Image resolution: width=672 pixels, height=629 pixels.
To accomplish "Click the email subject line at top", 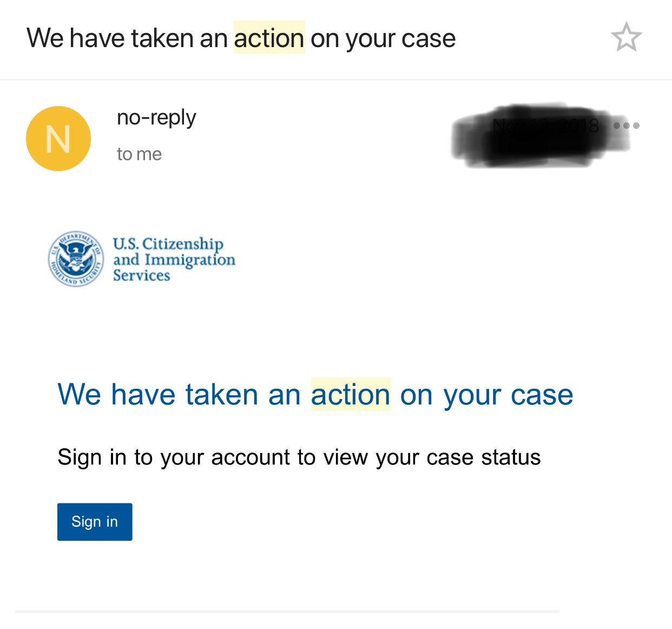I will pos(241,38).
